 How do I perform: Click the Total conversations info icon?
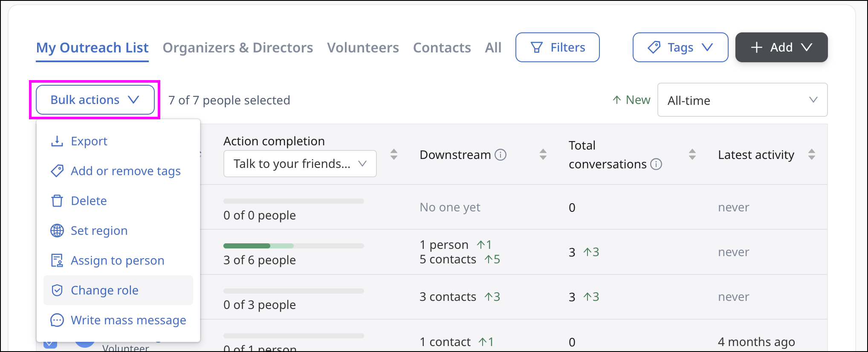(656, 164)
